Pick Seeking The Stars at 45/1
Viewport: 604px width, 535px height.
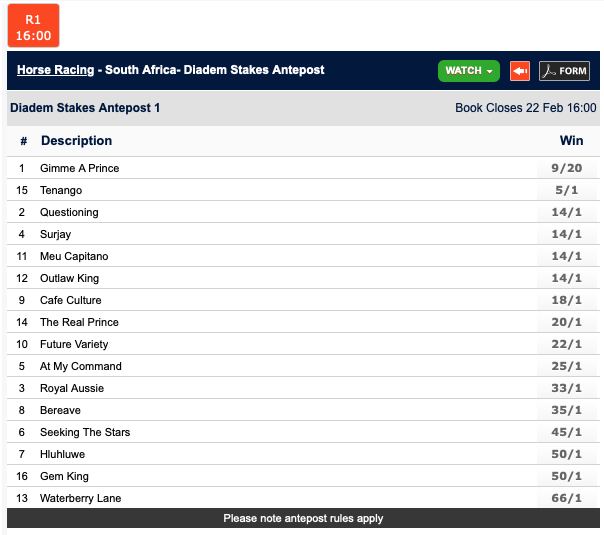[566, 432]
